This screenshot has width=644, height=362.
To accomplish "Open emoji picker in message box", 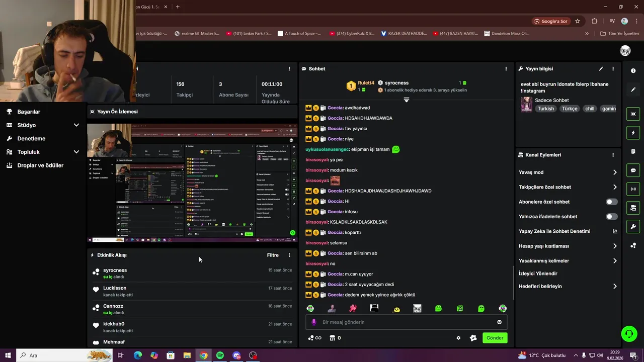I will [499, 322].
